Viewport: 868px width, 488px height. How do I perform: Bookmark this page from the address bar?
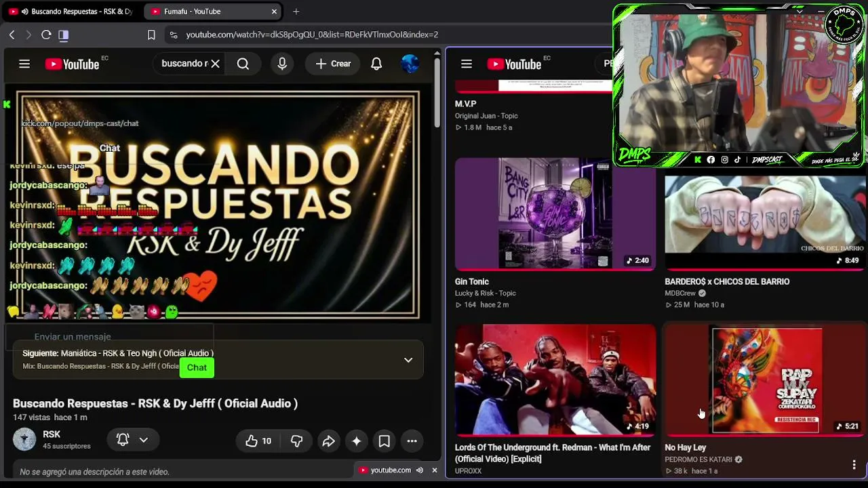click(x=151, y=35)
